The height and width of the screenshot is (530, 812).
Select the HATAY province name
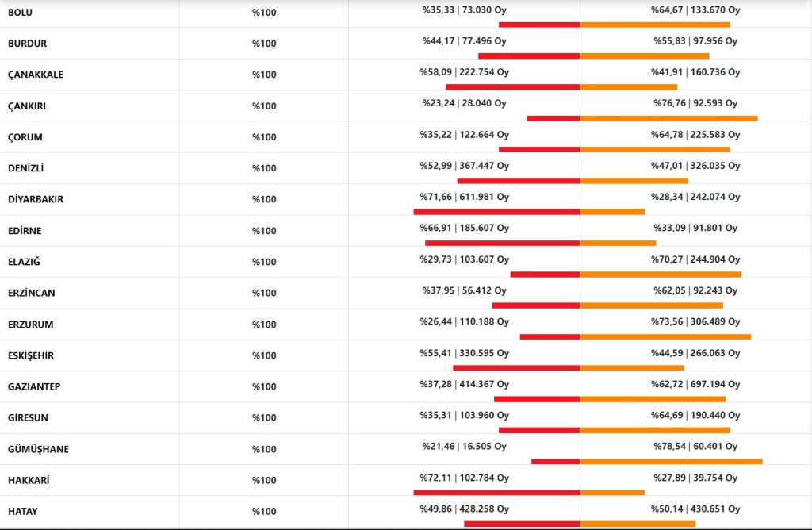[23, 511]
